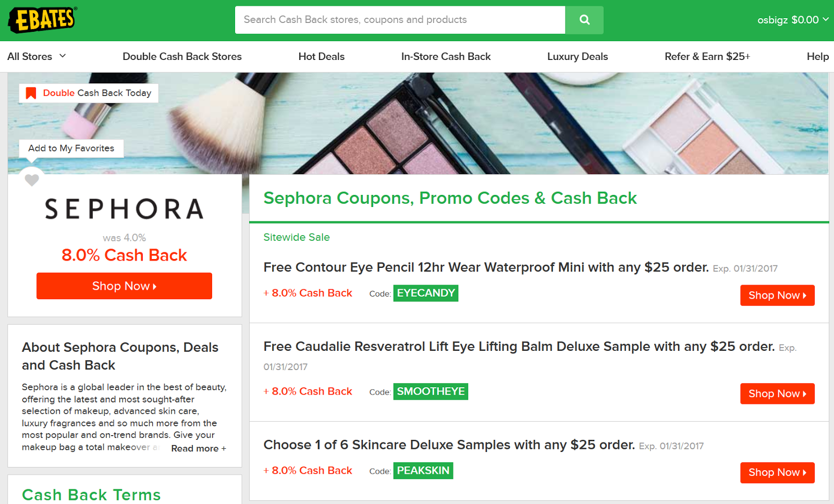Go to Hot Deals page
The image size is (834, 504).
pyautogui.click(x=322, y=56)
